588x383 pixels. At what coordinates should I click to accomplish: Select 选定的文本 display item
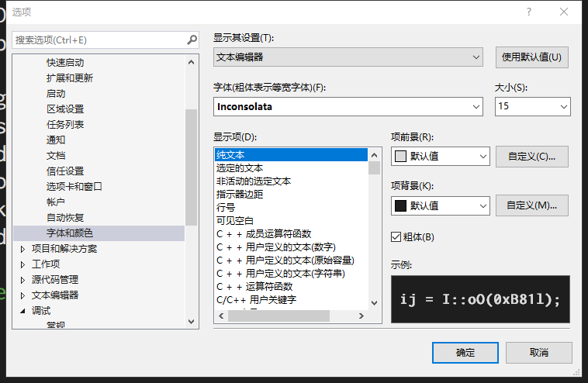291,168
